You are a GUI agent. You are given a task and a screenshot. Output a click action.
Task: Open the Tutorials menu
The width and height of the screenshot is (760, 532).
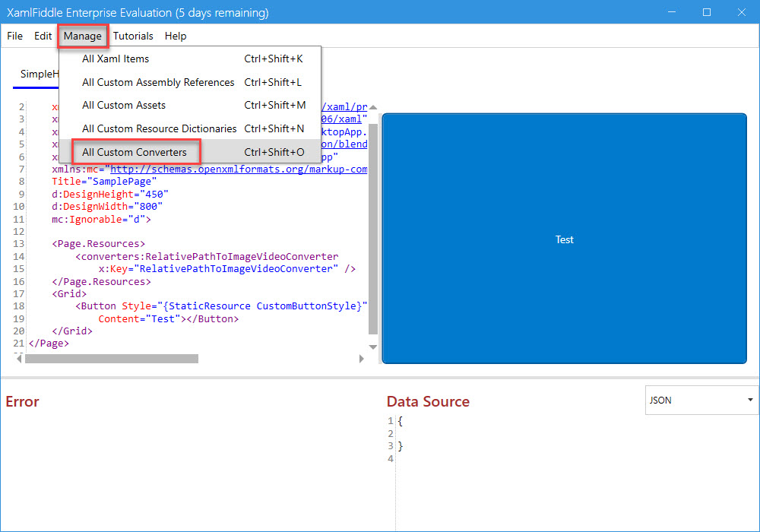[133, 36]
